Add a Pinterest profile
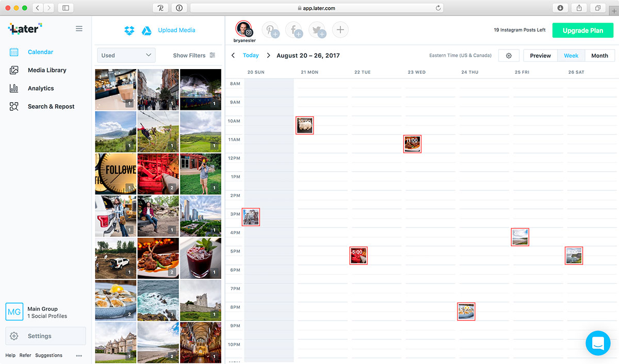 point(270,30)
